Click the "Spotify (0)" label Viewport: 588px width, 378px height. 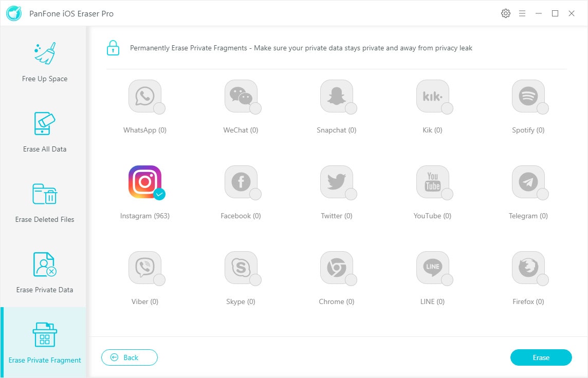(x=528, y=130)
